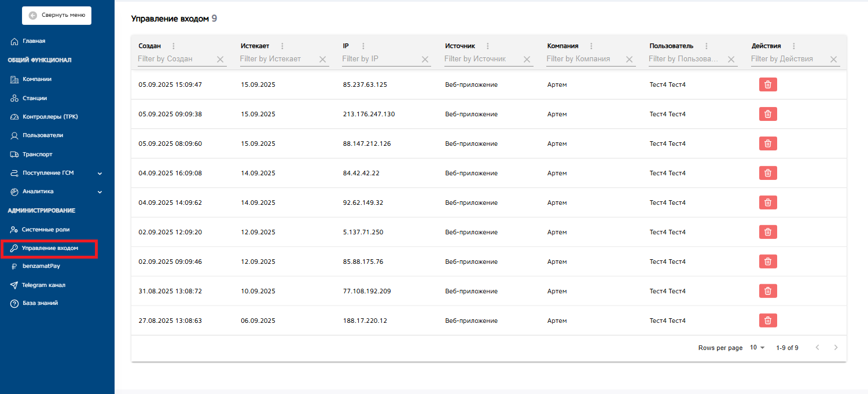The width and height of the screenshot is (868, 394).
Task: Clear the Filter by Компания field
Action: pyautogui.click(x=629, y=59)
